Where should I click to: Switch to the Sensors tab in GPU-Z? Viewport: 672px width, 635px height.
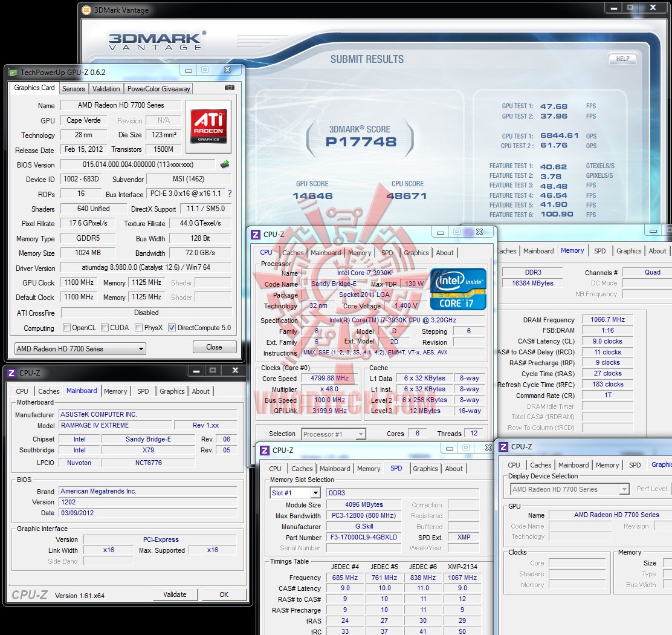tap(73, 89)
